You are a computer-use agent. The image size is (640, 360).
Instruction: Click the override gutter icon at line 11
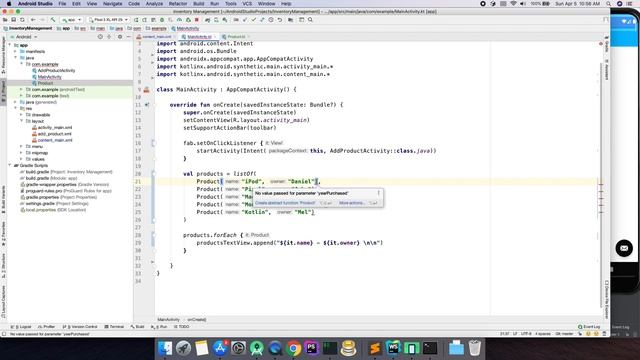pyautogui.click(x=147, y=105)
